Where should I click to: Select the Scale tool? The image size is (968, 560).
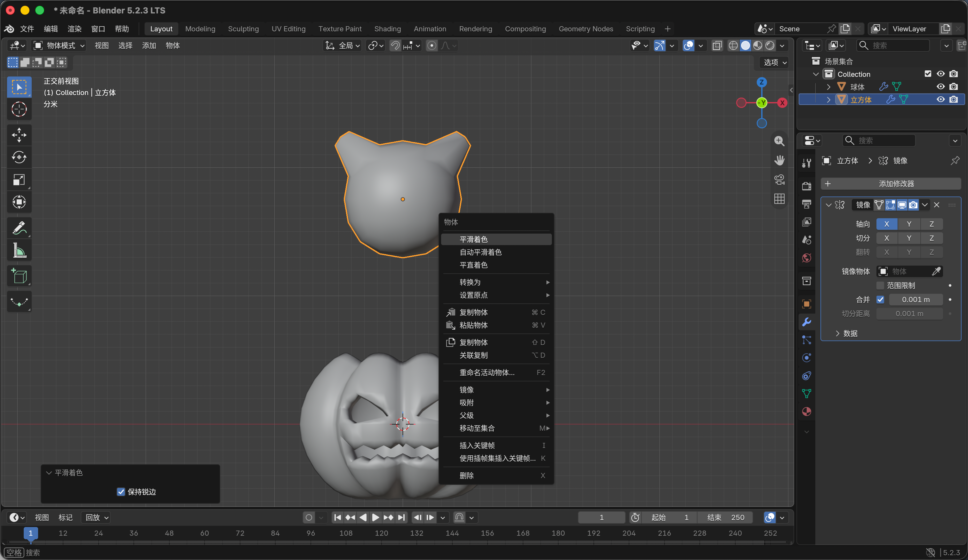pos(19,180)
